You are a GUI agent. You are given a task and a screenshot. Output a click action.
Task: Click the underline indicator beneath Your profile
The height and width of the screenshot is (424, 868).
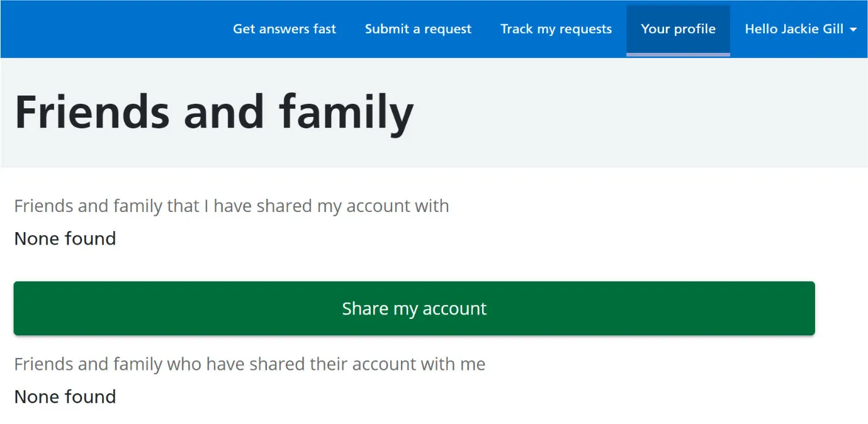pyautogui.click(x=678, y=55)
